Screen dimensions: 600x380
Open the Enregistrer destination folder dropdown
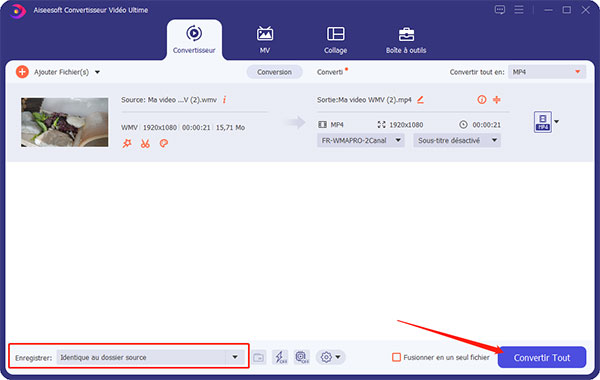point(235,357)
